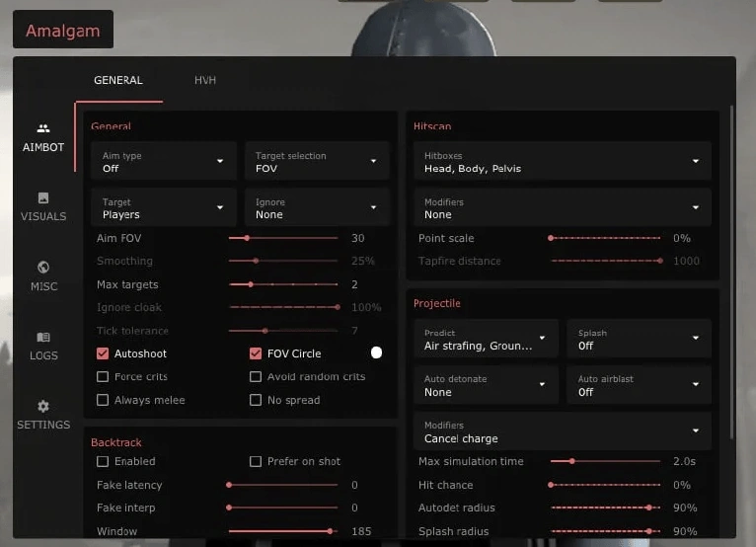Open the Predict dropdown
Image resolution: width=756 pixels, height=547 pixels.
click(x=486, y=339)
